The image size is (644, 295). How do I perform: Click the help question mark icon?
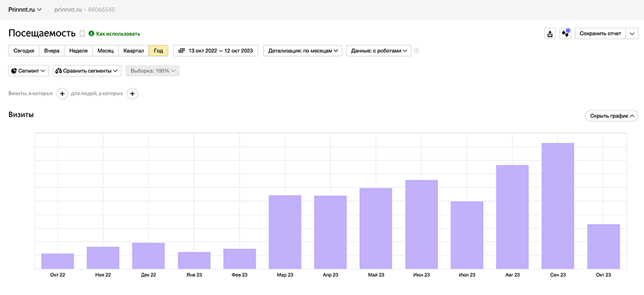(x=417, y=51)
